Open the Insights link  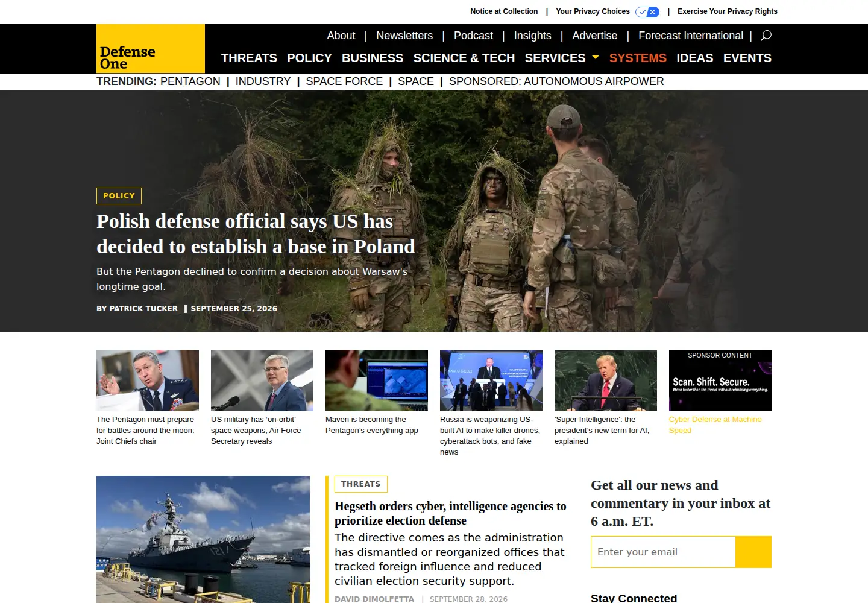(532, 36)
